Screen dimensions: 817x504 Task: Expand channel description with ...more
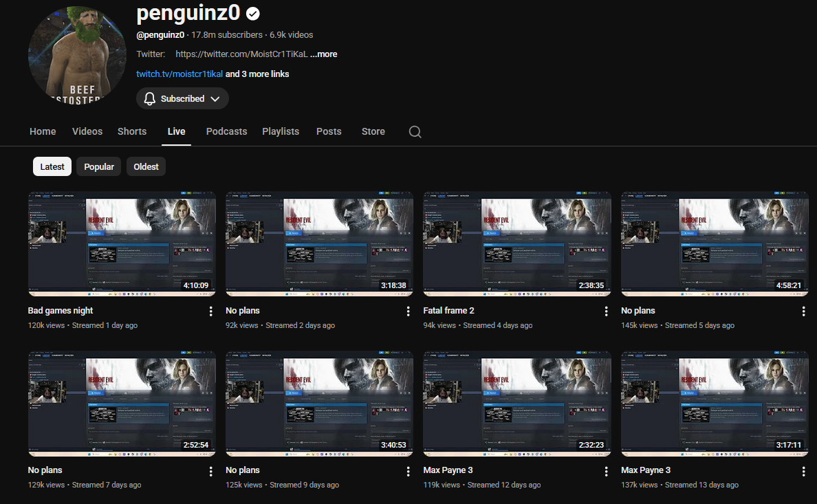(324, 54)
